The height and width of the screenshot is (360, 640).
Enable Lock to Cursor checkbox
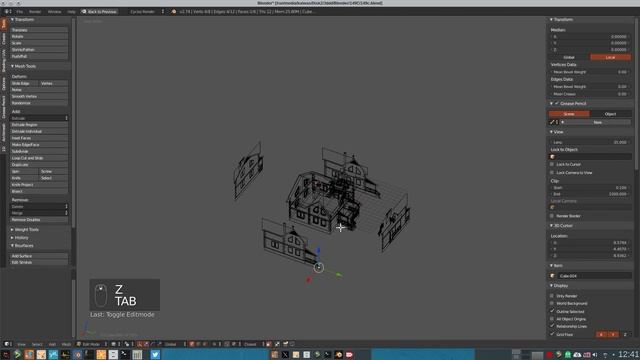pyautogui.click(x=552, y=164)
